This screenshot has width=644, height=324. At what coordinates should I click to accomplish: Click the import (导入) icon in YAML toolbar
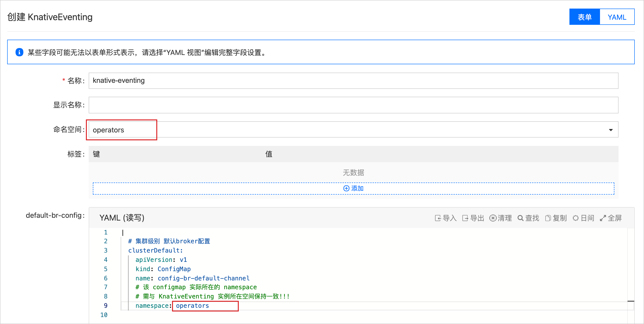(438, 218)
